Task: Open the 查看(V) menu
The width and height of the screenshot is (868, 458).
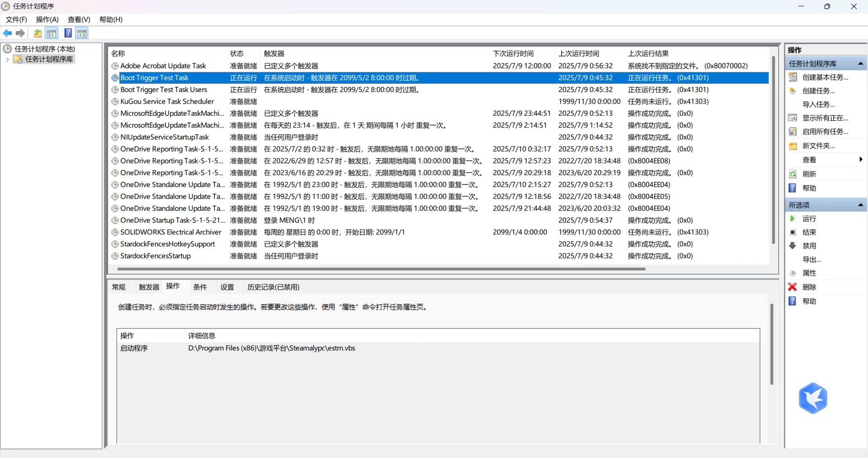Action: tap(79, 19)
